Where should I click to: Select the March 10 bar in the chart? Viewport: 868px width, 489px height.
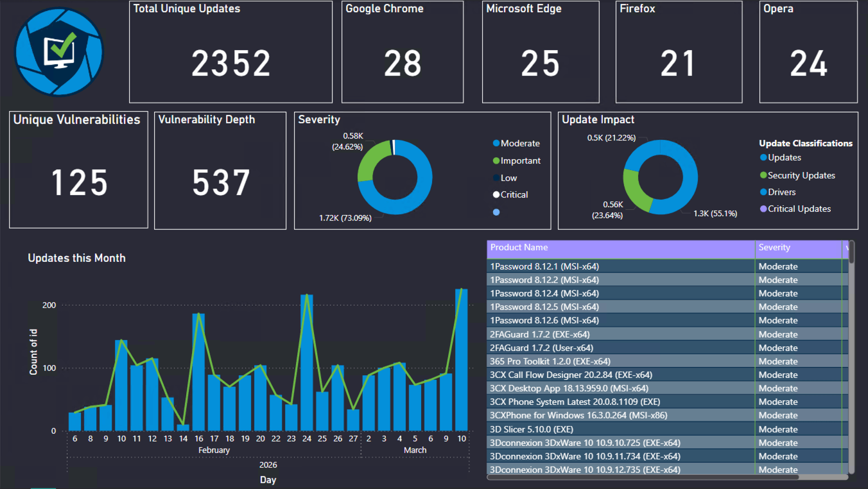coord(461,359)
